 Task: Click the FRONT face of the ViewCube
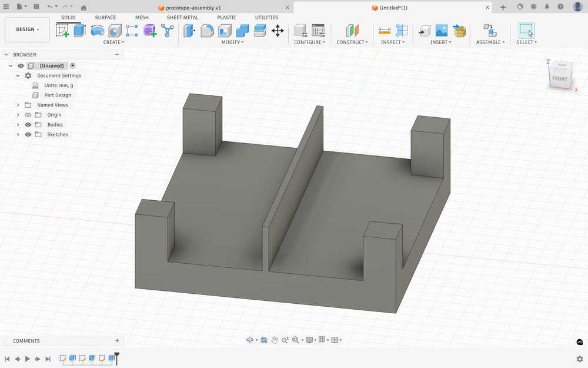[x=560, y=79]
